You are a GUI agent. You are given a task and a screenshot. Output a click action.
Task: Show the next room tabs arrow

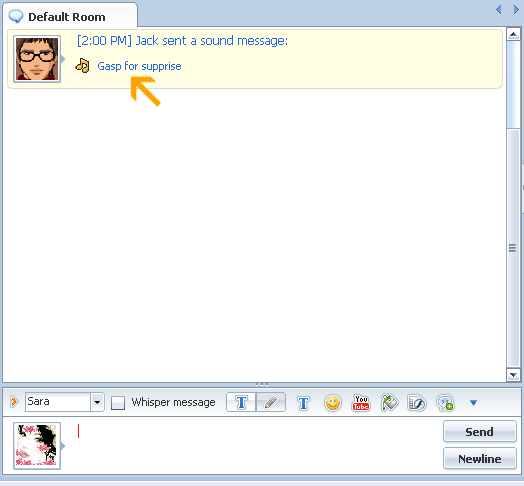pyautogui.click(x=516, y=9)
